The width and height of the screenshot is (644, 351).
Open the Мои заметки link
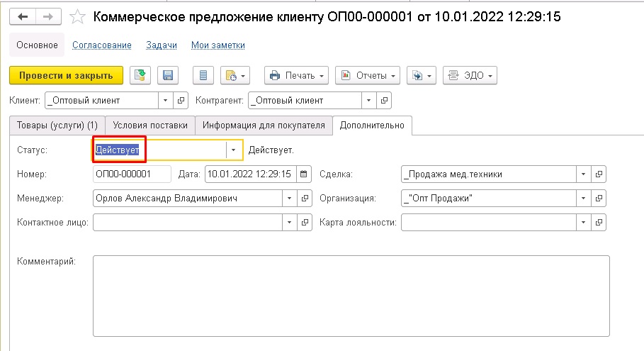coord(218,45)
